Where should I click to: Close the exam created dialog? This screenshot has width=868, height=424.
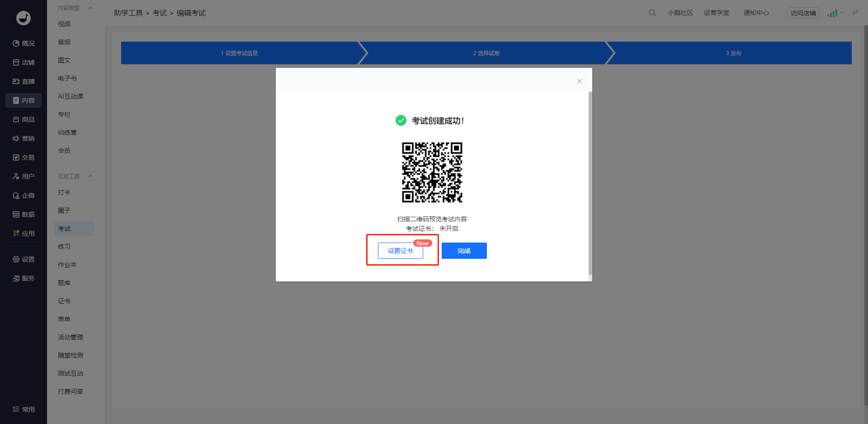click(579, 81)
